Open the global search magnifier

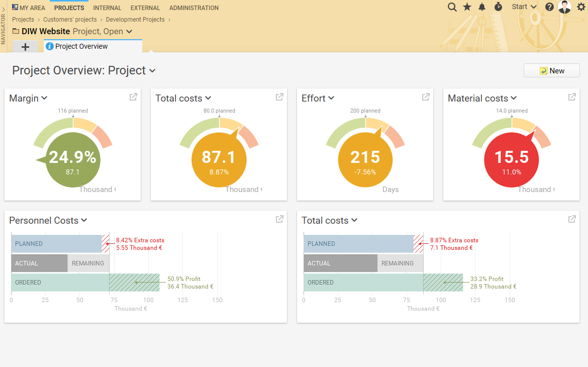point(452,7)
